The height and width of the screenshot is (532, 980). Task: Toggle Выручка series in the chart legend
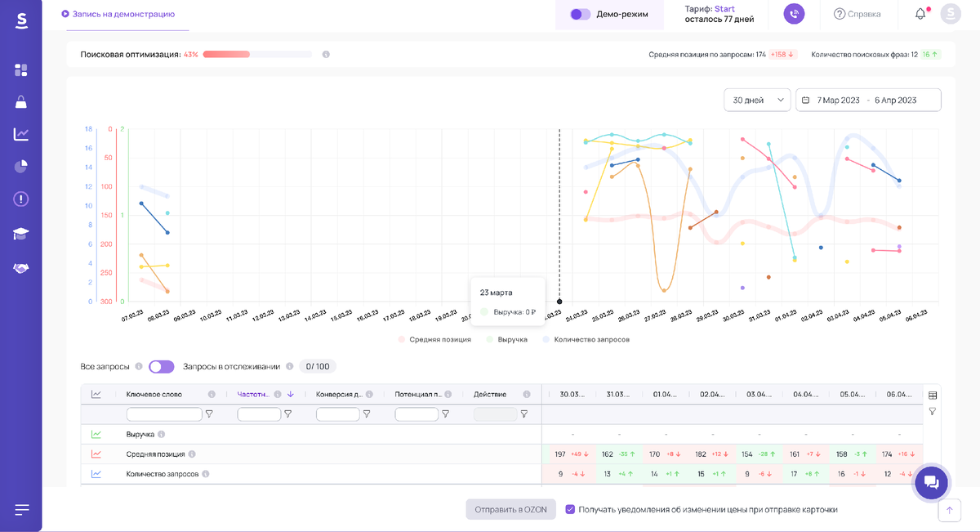506,339
